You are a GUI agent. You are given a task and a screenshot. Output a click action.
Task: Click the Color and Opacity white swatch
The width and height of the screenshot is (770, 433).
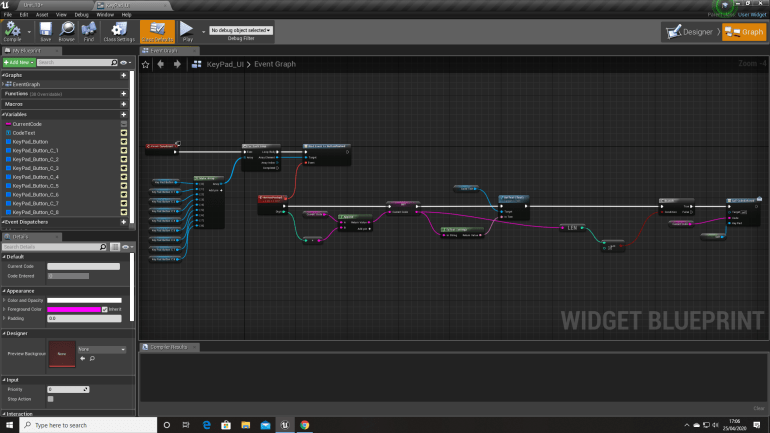tap(84, 300)
